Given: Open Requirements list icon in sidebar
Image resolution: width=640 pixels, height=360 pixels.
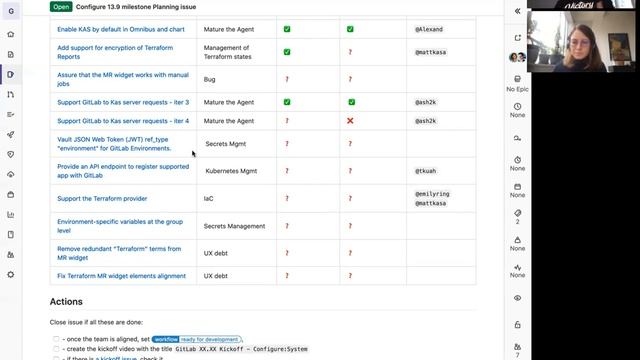Looking at the screenshot, I should 11,114.
